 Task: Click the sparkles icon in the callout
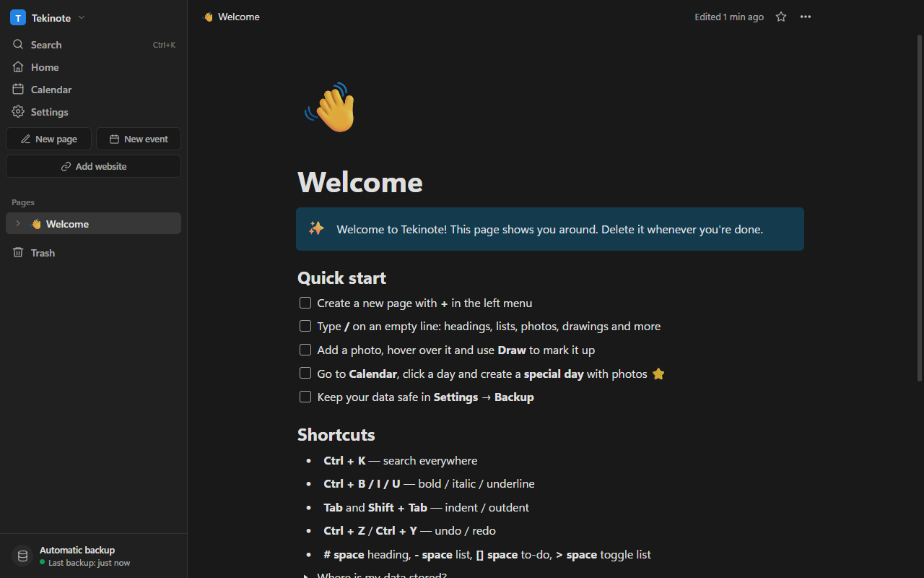(x=316, y=228)
